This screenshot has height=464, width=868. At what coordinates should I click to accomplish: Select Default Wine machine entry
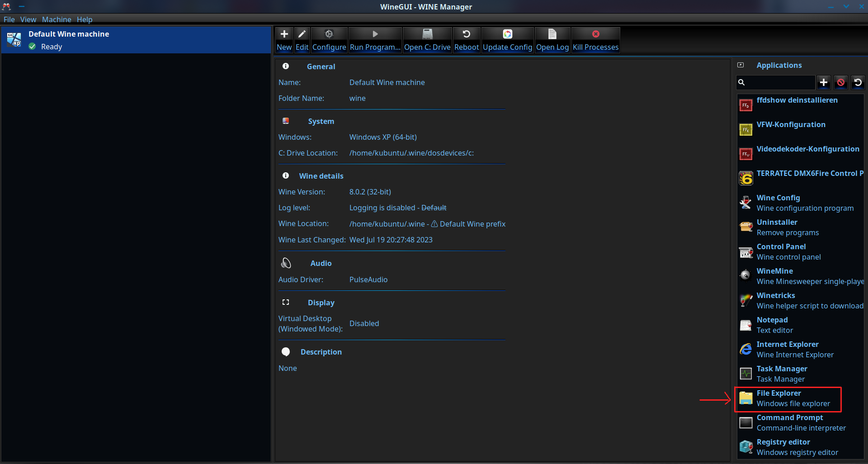[x=136, y=40]
